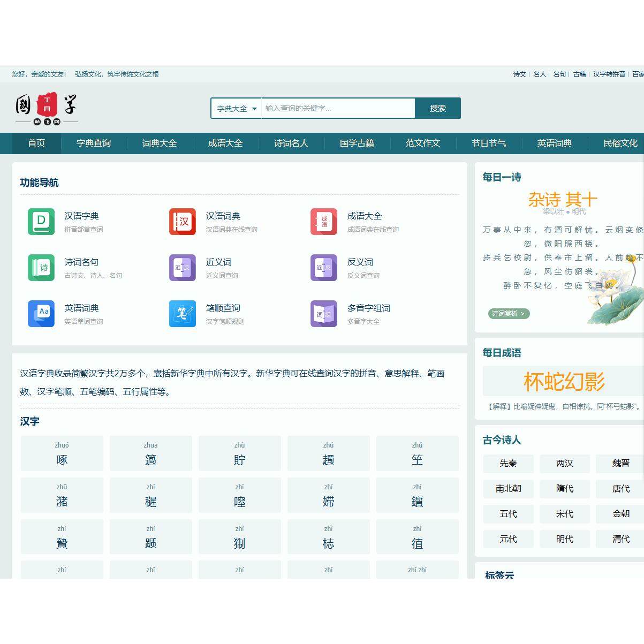Image resolution: width=644 pixels, height=644 pixels.
Task: Open the 国学古籍 menu item
Action: [357, 143]
